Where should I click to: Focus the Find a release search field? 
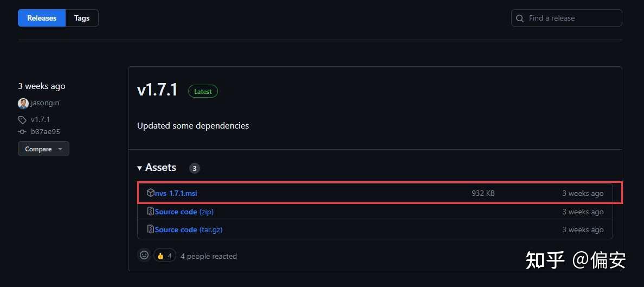point(572,18)
